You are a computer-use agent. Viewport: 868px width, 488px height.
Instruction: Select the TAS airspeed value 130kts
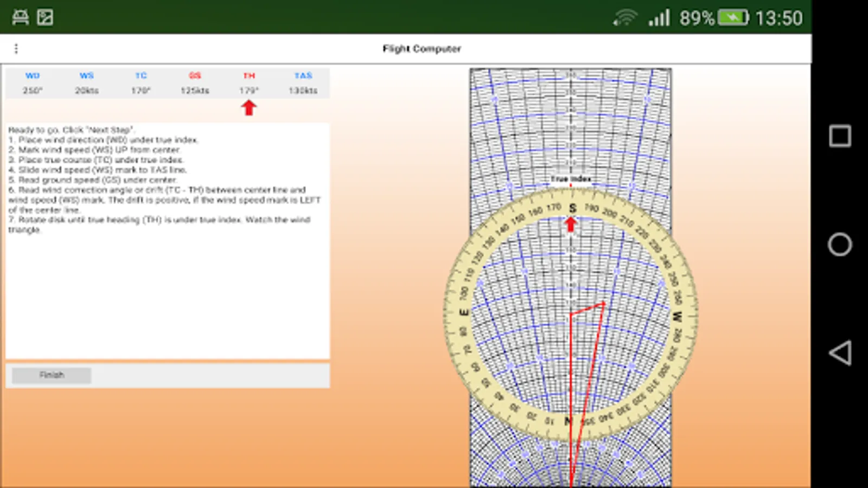[x=303, y=91]
